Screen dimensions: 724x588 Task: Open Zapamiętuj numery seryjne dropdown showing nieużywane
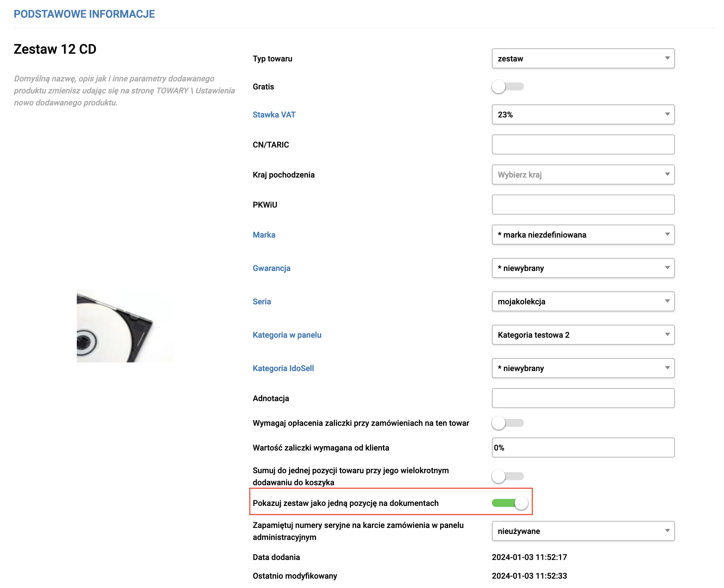[x=583, y=531]
